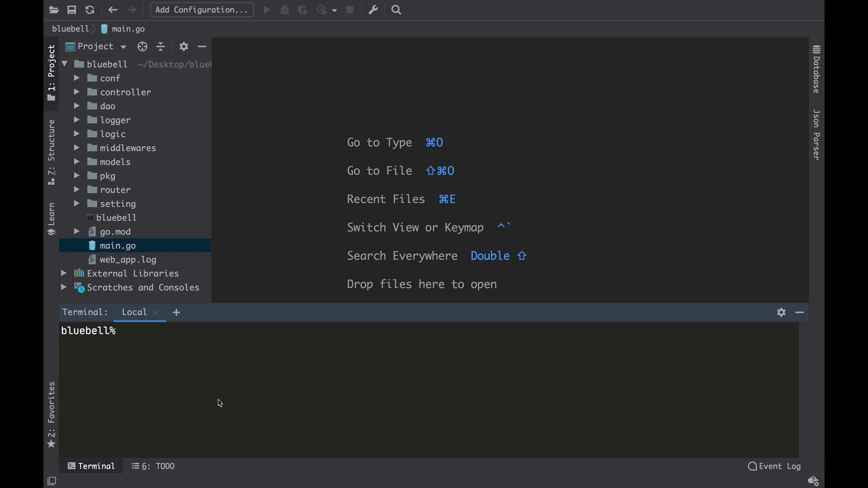Image resolution: width=868 pixels, height=488 pixels.
Task: Toggle the Database tool window
Action: tap(817, 70)
